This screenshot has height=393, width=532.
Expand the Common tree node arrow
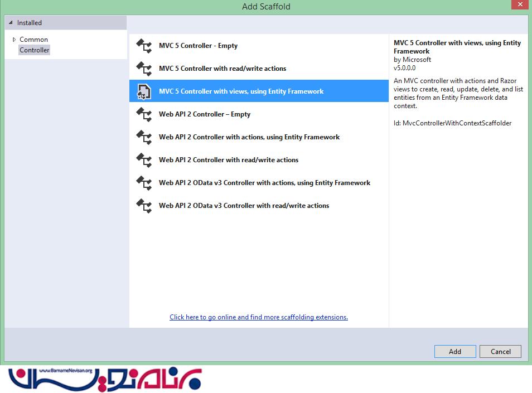(x=14, y=40)
